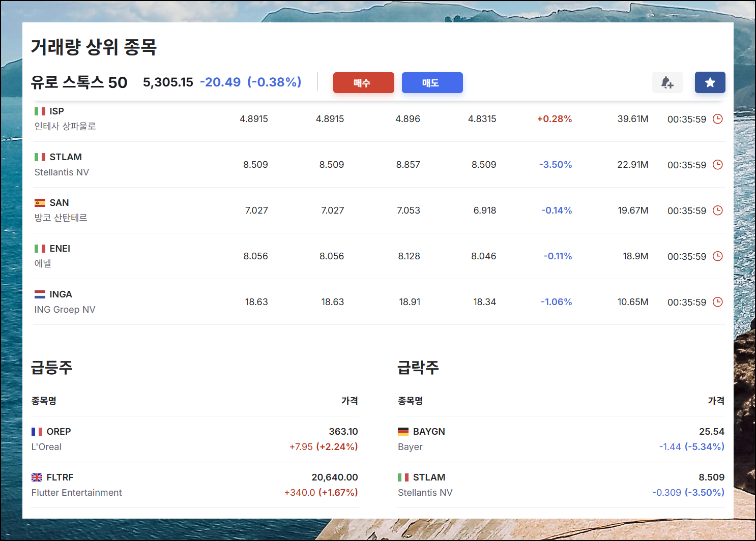Click SAN's volume value 19.67M
Screen dimensions: 756x541
633,211
